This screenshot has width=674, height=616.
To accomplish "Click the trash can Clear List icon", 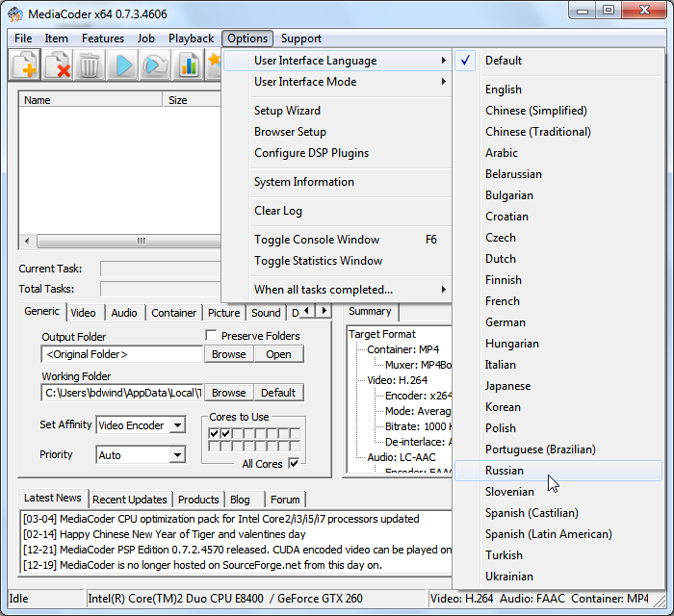I will pyautogui.click(x=90, y=64).
